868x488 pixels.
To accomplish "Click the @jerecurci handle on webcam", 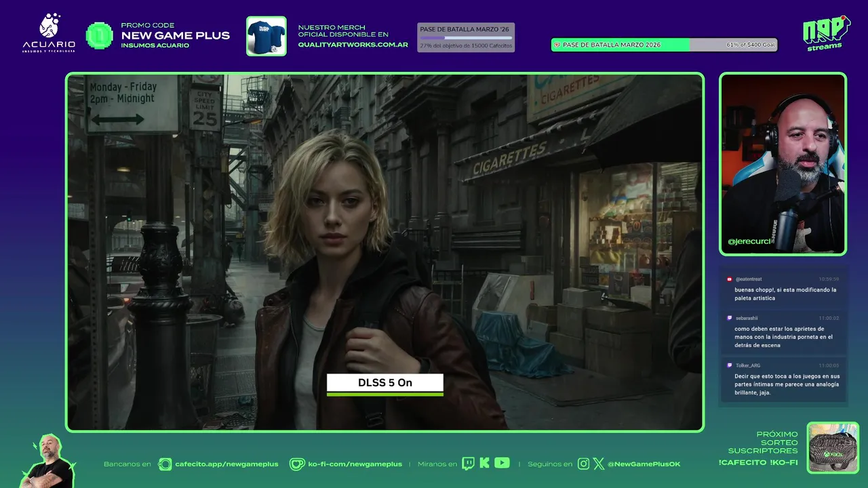I will (x=749, y=241).
